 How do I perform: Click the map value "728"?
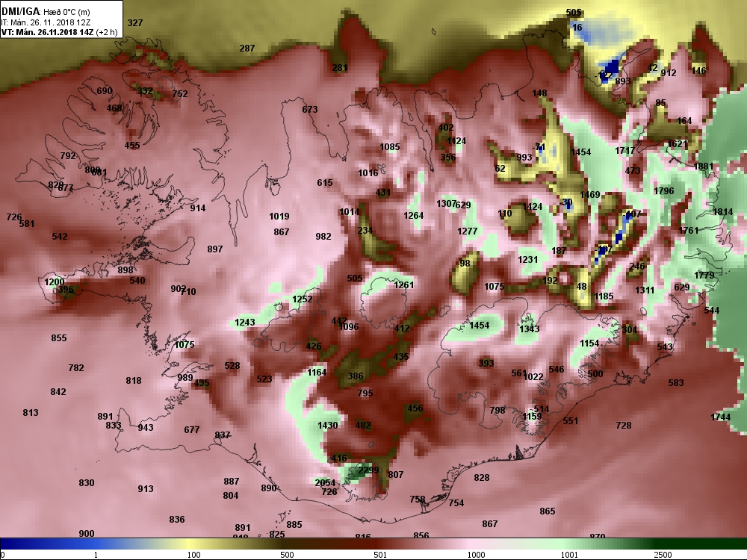point(624,426)
